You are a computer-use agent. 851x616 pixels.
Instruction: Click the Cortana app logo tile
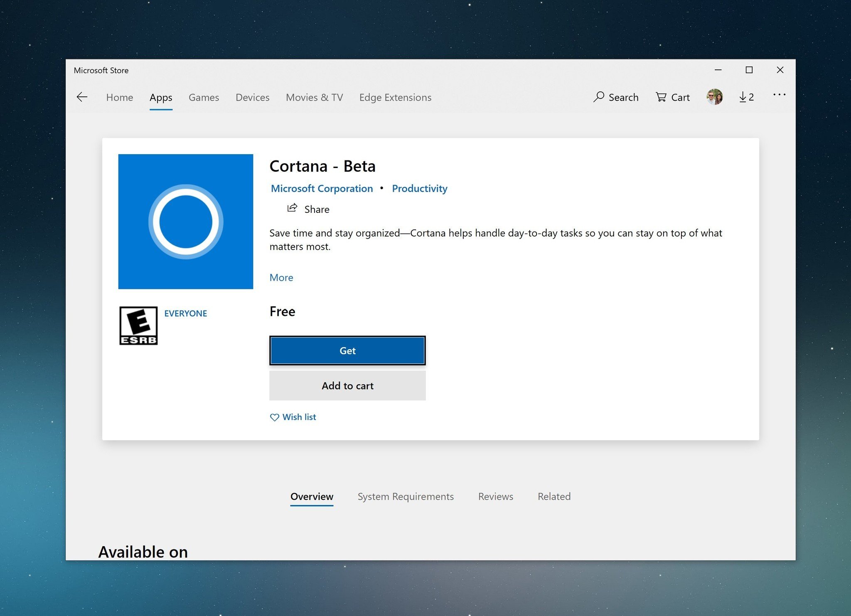click(x=186, y=222)
